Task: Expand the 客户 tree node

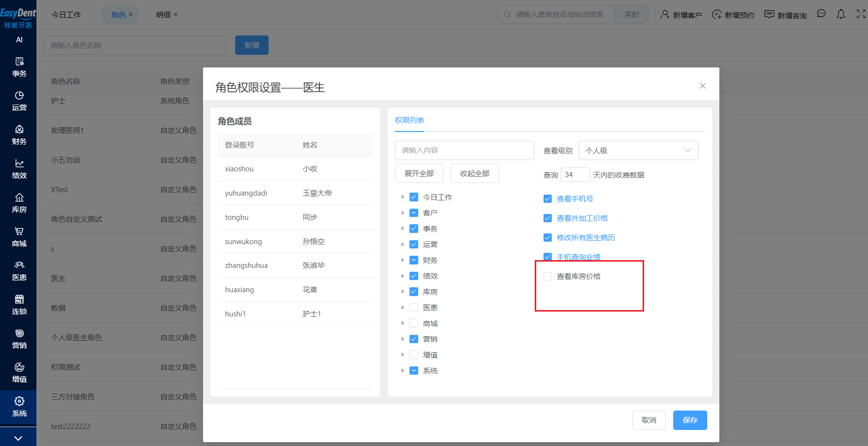Action: (402, 213)
